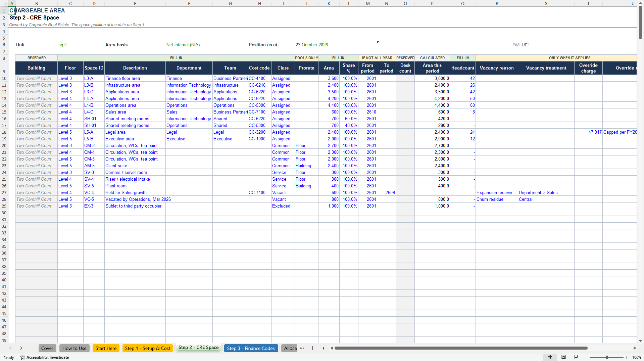The width and height of the screenshot is (644, 361).
Task: Open Step 3 - Finance Codes tab
Action: coord(251,348)
